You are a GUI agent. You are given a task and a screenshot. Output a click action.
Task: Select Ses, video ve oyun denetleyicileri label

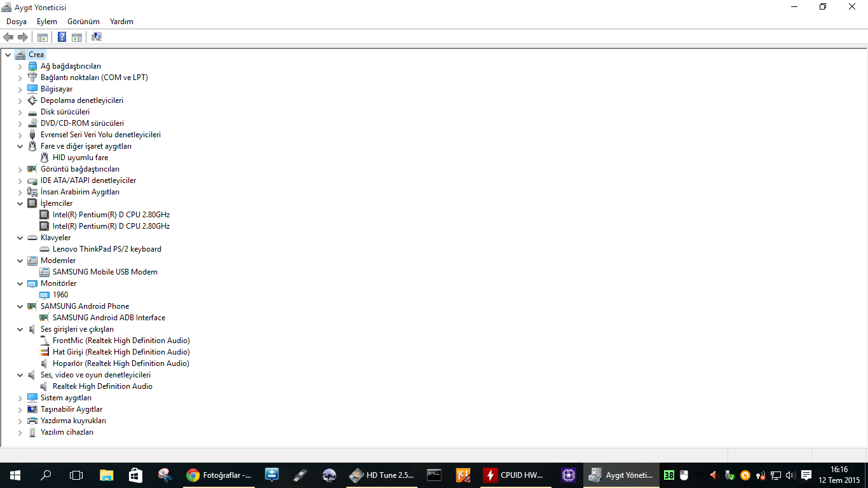95,375
